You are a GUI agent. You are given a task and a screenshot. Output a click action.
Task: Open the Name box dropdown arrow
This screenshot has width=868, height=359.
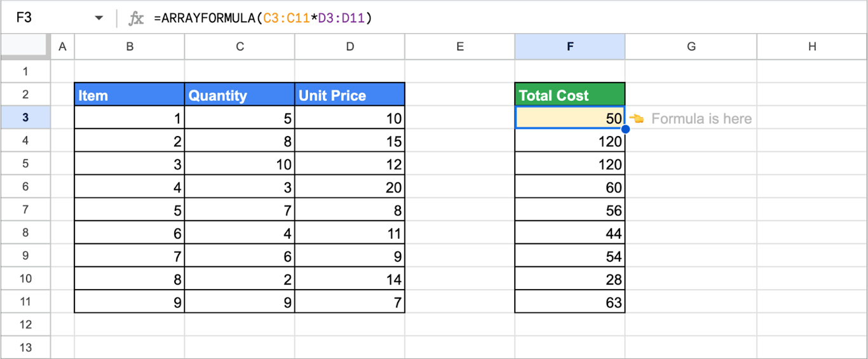point(98,18)
